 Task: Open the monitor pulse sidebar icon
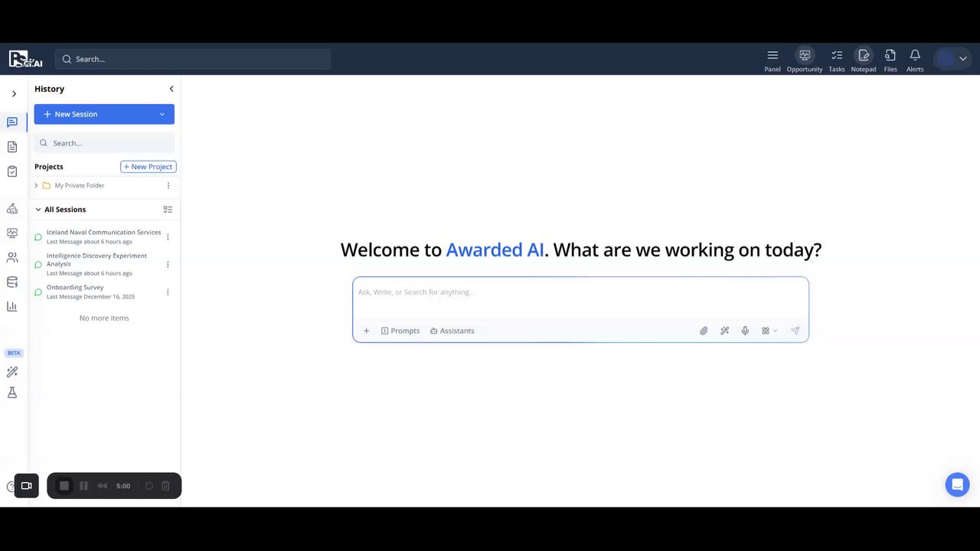coord(12,233)
